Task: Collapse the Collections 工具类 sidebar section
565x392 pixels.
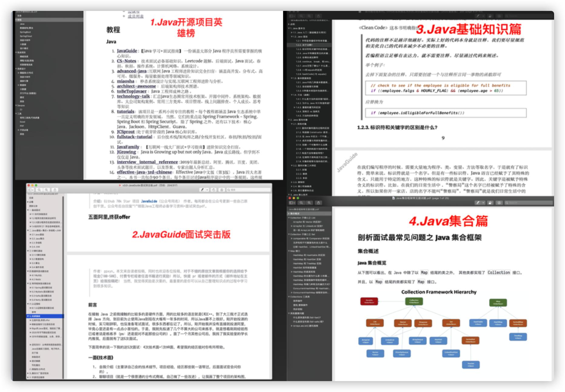Action: pos(289,296)
